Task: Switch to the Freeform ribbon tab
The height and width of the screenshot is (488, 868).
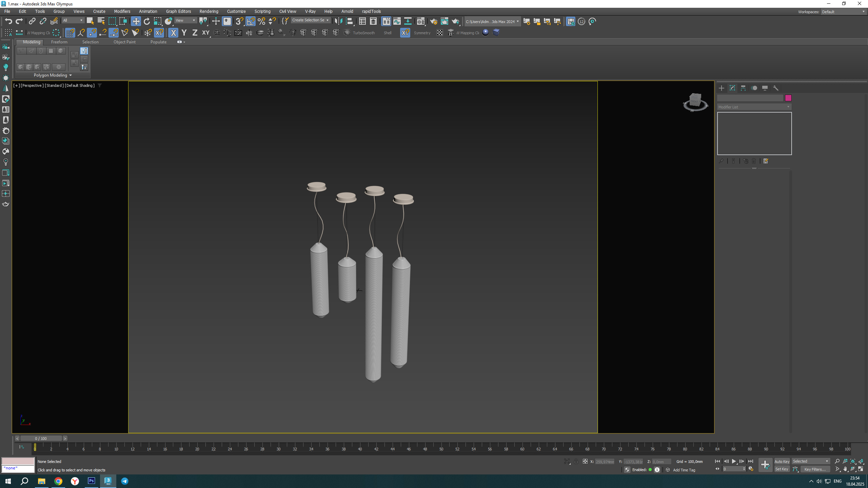Action: pyautogui.click(x=59, y=42)
